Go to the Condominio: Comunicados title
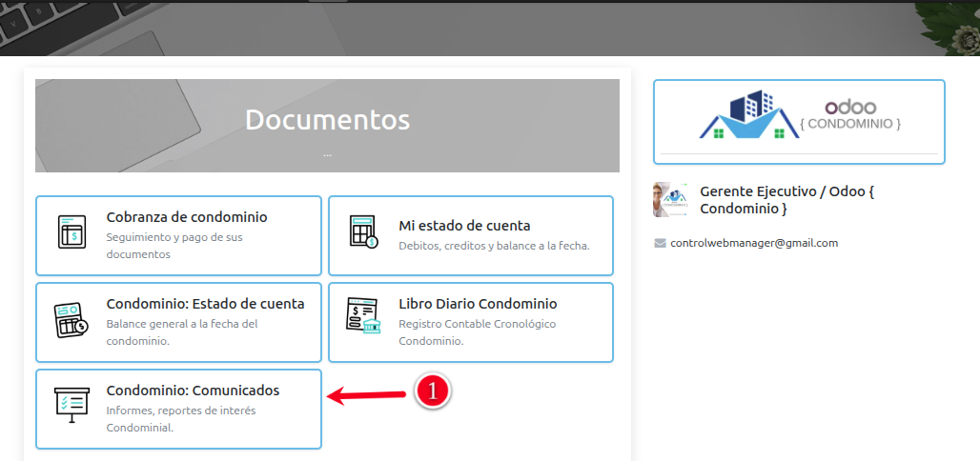 [x=193, y=391]
